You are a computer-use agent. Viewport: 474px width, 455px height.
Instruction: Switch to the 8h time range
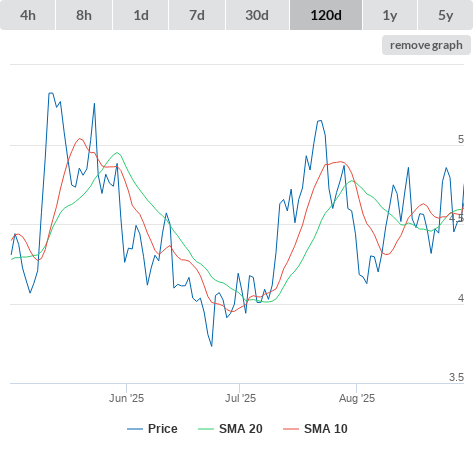click(x=84, y=15)
